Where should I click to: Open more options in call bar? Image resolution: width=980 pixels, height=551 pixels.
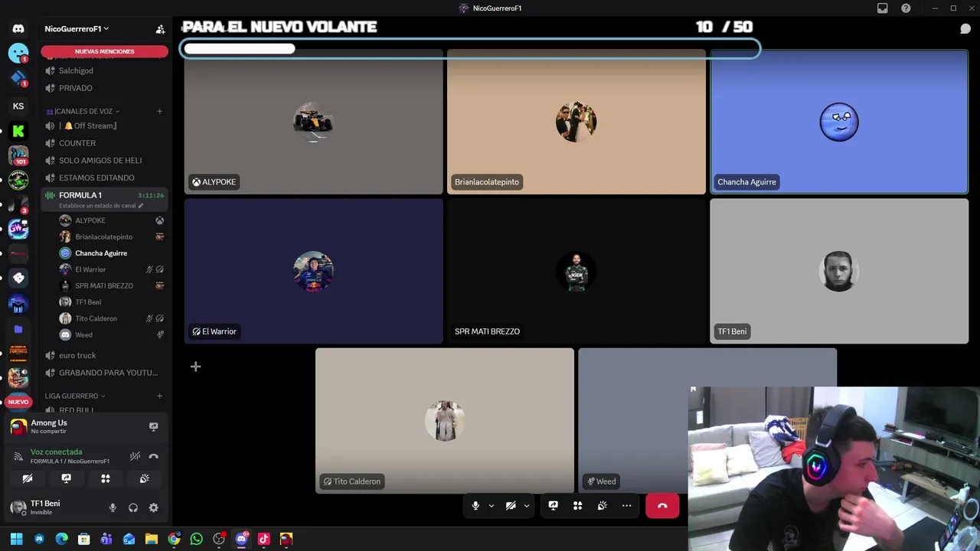(x=626, y=505)
